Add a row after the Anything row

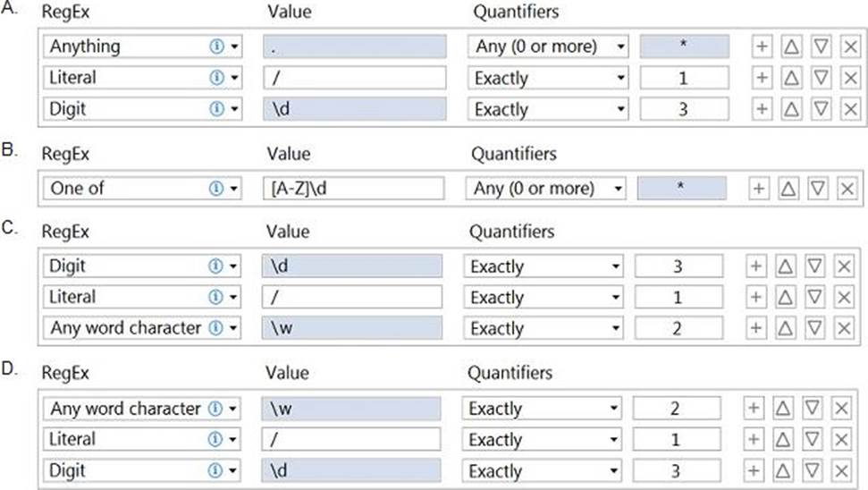click(x=762, y=46)
